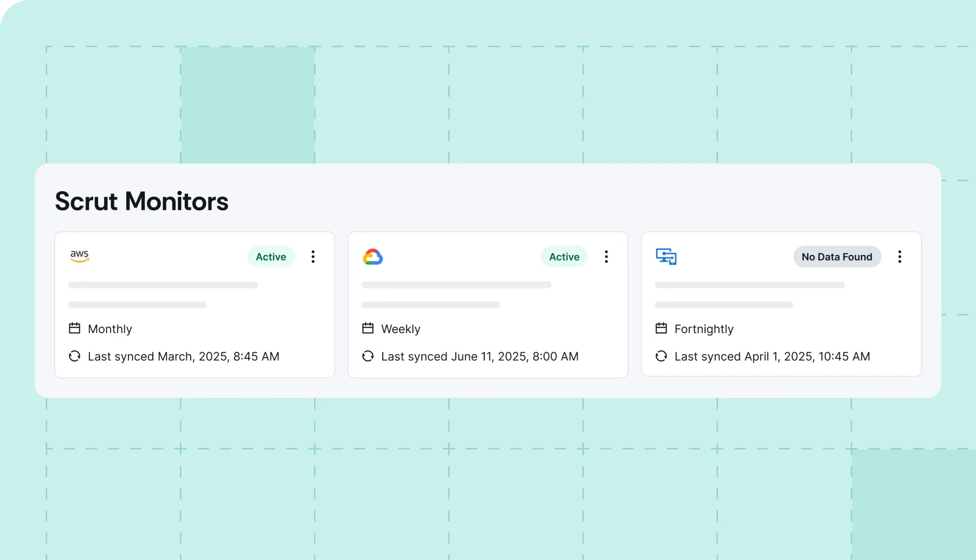Click calendar icon beside Fortnightly

pos(661,328)
